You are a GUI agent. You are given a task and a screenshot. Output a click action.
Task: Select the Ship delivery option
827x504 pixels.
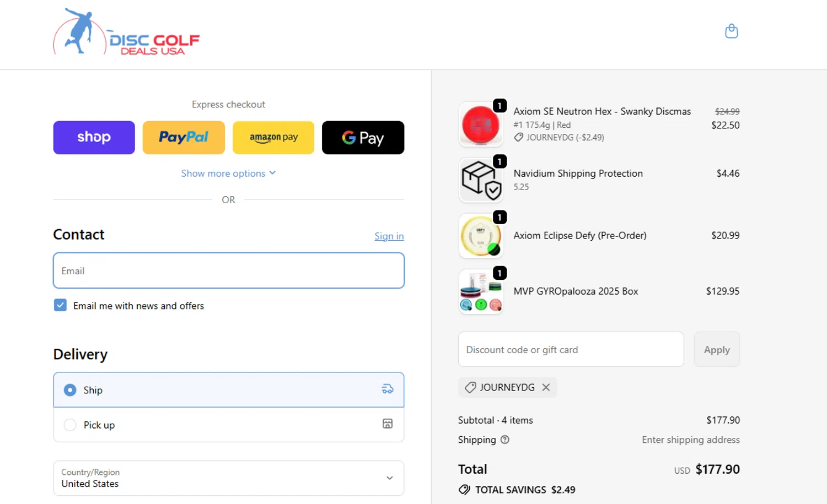point(229,390)
